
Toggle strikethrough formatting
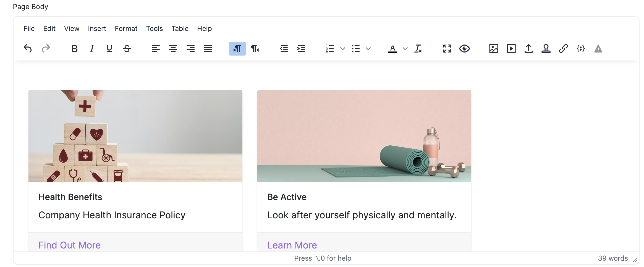pos(127,49)
